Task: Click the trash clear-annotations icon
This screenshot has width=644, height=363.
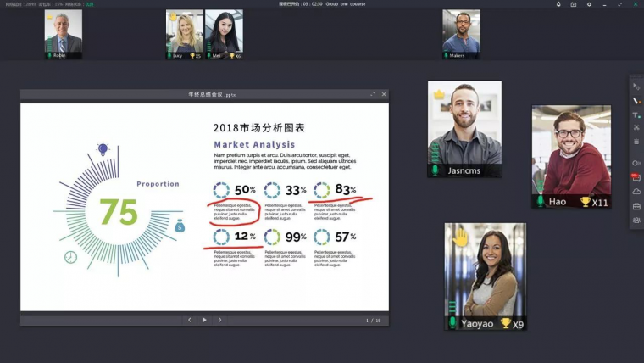Action: coord(636,142)
